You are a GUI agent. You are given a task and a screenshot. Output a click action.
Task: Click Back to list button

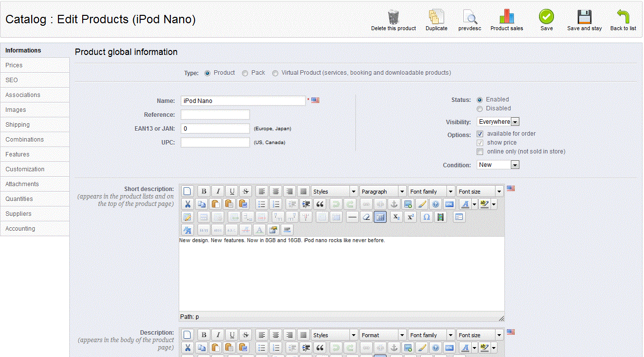coord(623,20)
